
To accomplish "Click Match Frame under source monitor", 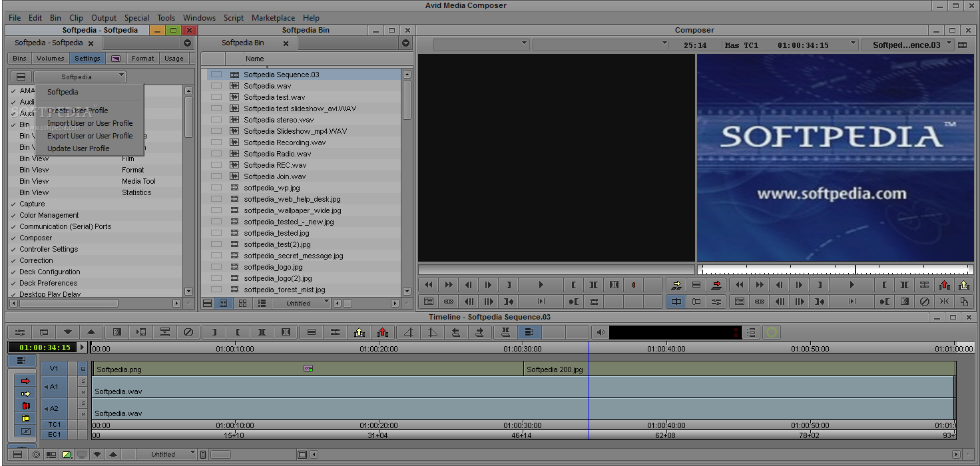I will point(594,302).
